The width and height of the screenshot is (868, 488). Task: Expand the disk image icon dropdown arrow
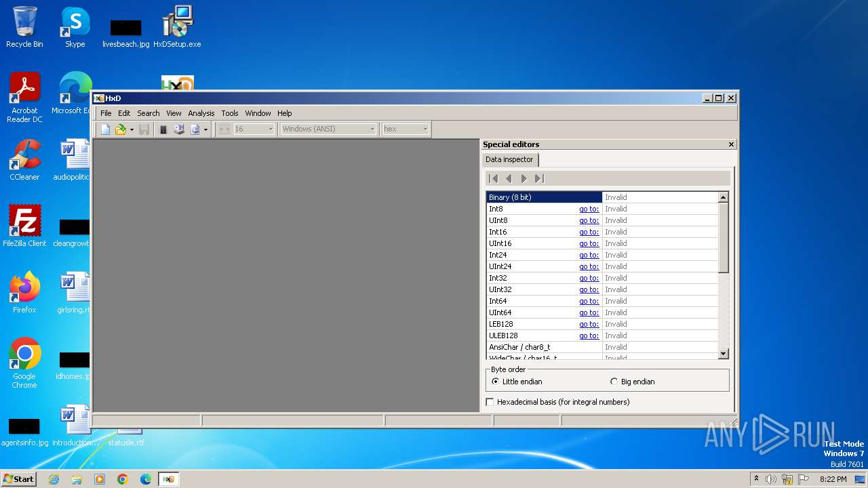point(205,129)
